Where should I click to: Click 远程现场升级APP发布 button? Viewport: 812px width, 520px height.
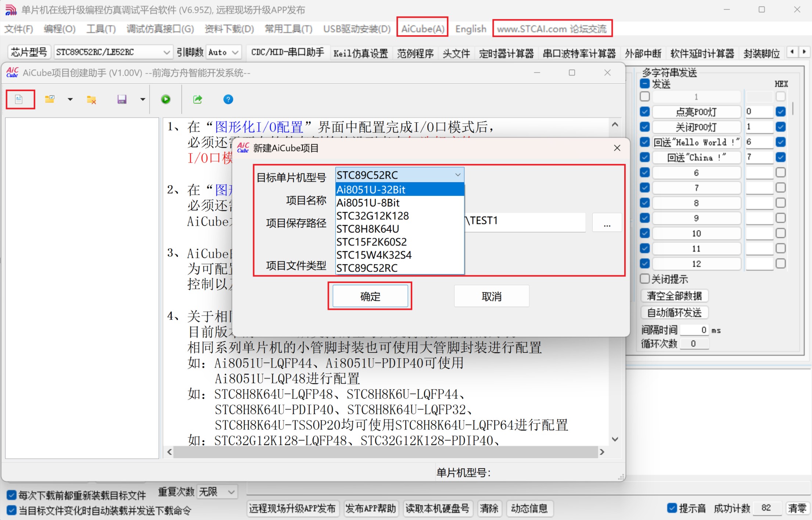[292, 509]
